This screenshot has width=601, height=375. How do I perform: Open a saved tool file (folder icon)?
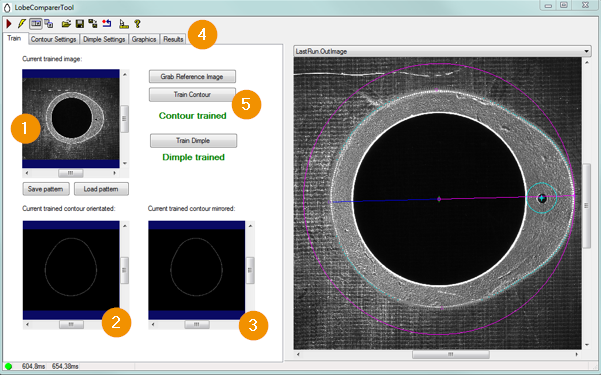(x=66, y=24)
